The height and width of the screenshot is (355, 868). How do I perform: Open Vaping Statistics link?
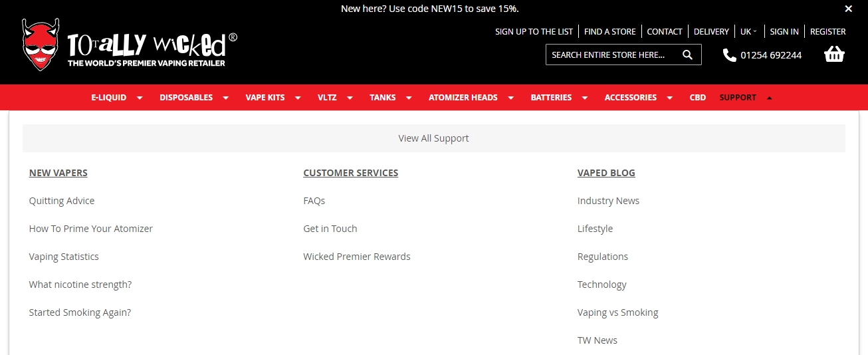pyautogui.click(x=64, y=257)
